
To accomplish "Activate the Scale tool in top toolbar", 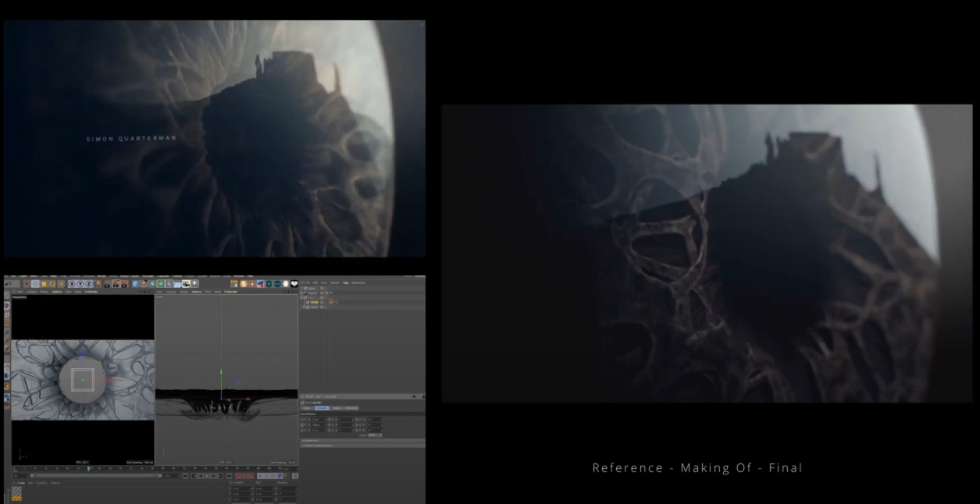I will point(44,284).
